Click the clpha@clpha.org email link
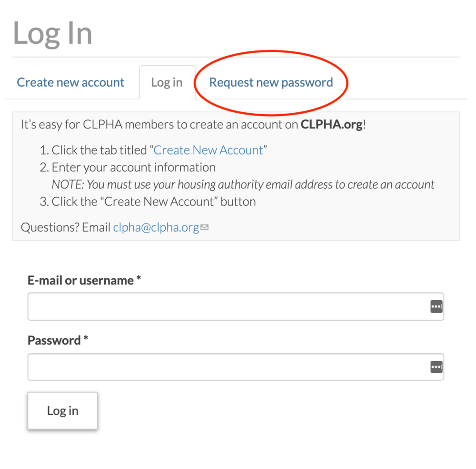This screenshot has height=469, width=476. (156, 227)
